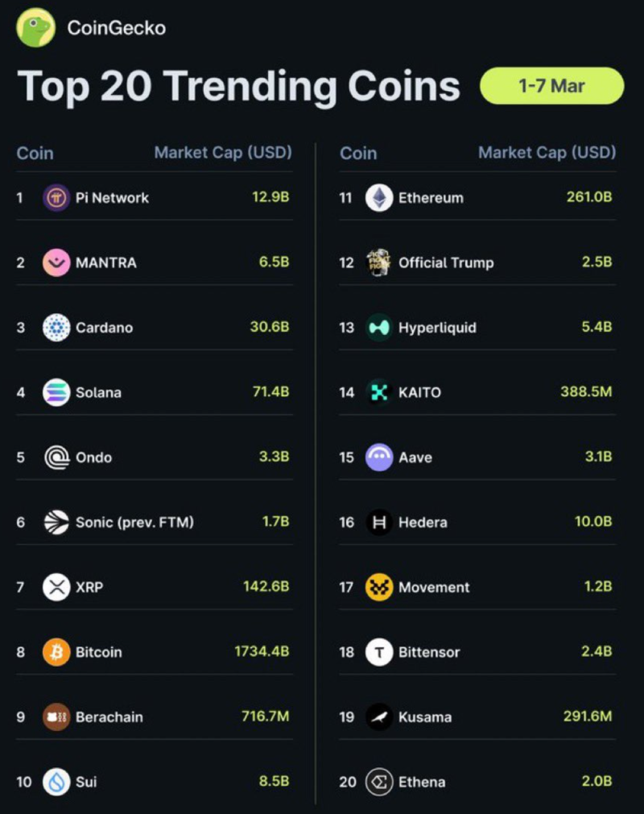Click the Sonic (prev. FTM) name
The image size is (644, 814).
tap(134, 523)
